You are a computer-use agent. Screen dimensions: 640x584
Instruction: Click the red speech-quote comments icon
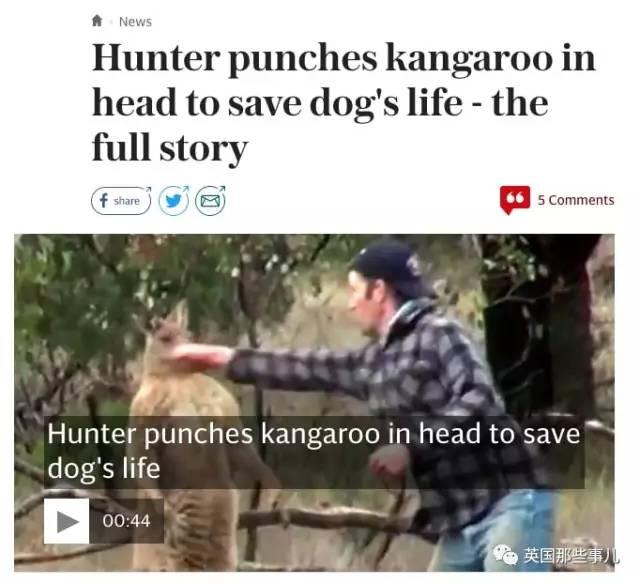(x=515, y=200)
